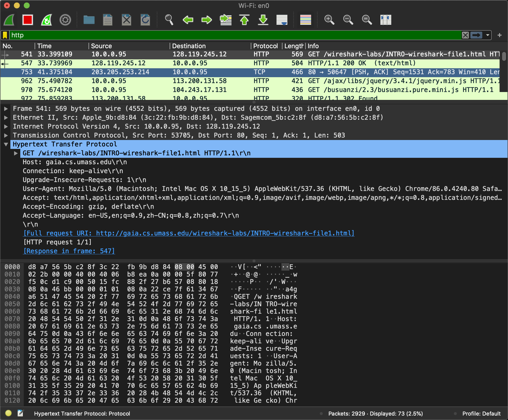Go to the first packet
This screenshot has height=420, width=508.
pos(244,20)
